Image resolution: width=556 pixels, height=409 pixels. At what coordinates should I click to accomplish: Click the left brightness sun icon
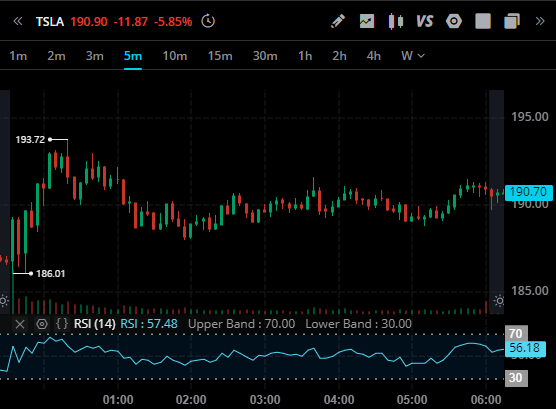pos(4,301)
